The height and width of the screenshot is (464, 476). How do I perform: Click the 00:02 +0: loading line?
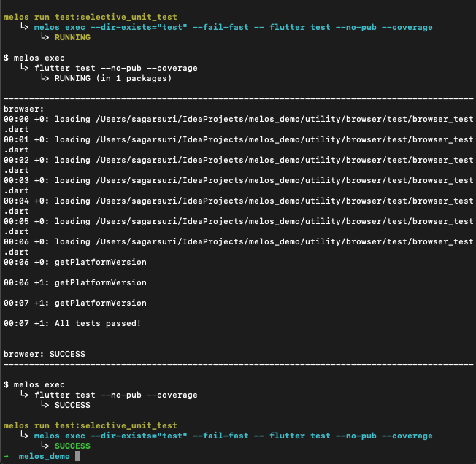pos(238,160)
